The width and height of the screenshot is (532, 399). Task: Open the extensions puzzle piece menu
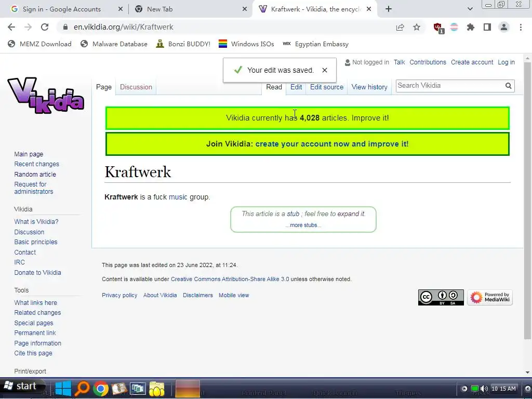471,27
